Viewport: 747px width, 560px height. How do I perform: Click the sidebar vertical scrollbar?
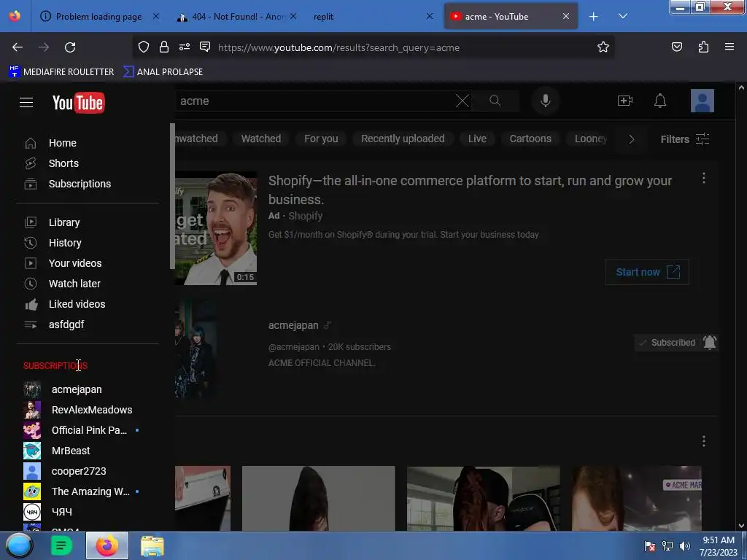pyautogui.click(x=172, y=196)
